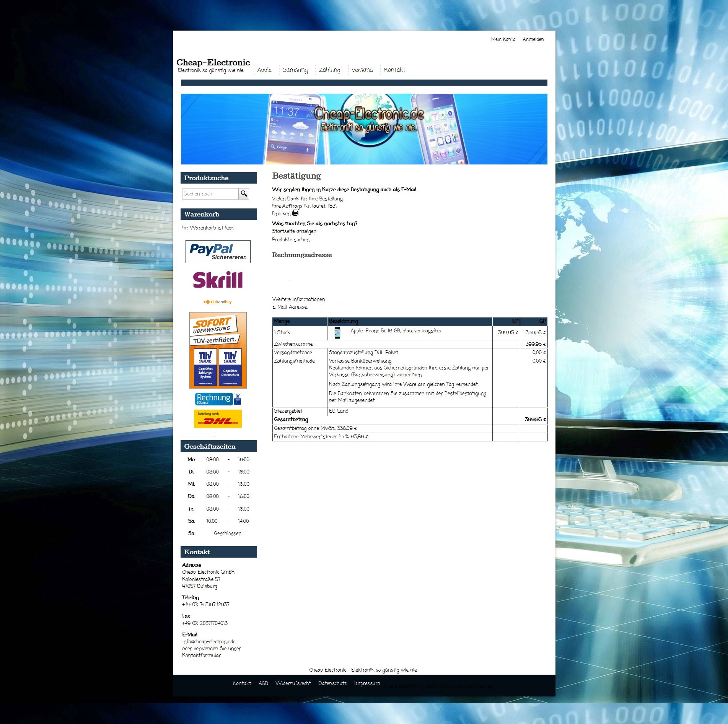Click the phone number +49 (0) 76319742937
This screenshot has width=728, height=724.
[x=206, y=605]
